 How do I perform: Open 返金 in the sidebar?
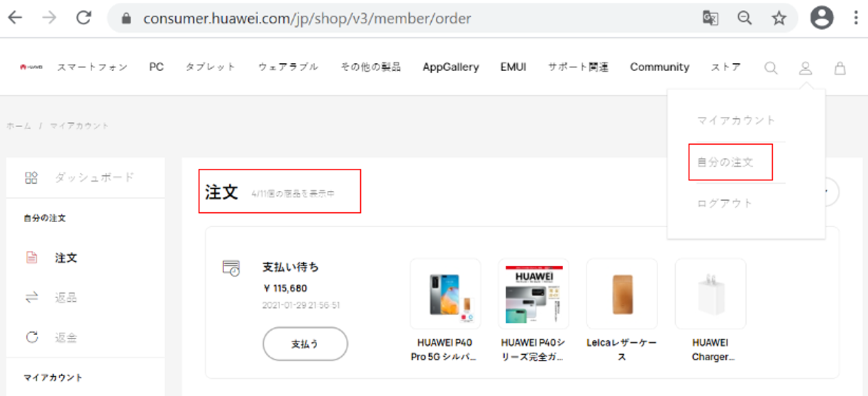[66, 338]
